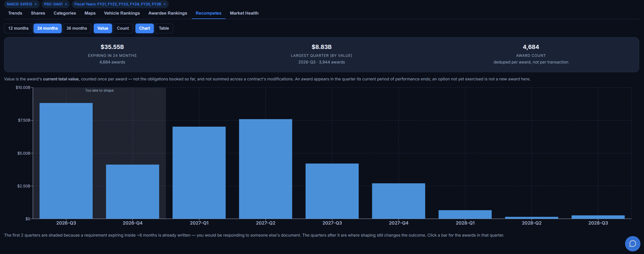Click the NAICS: 541512 chip label
The width and height of the screenshot is (644, 254).
[19, 4]
